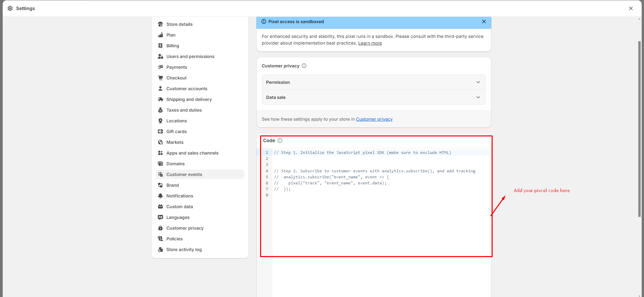The height and width of the screenshot is (297, 644).
Task: Go to Plan settings
Action: (x=200, y=35)
